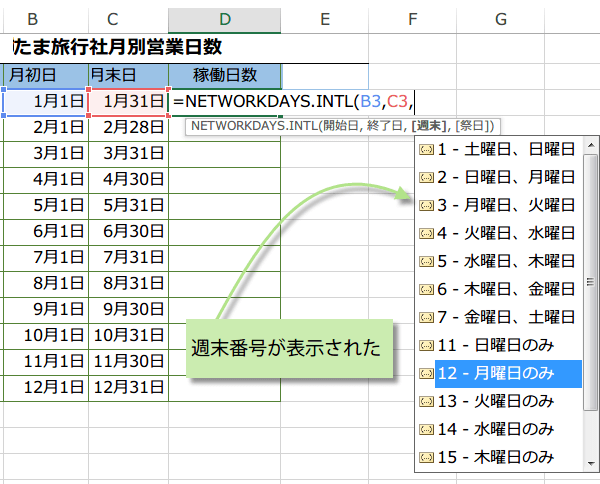Viewport: 600px width, 484px height.
Task: Select cell containing 5月1日
Action: point(46,205)
